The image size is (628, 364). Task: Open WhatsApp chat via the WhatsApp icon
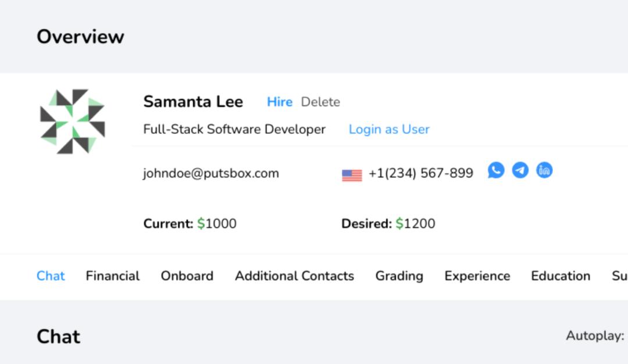(x=495, y=170)
